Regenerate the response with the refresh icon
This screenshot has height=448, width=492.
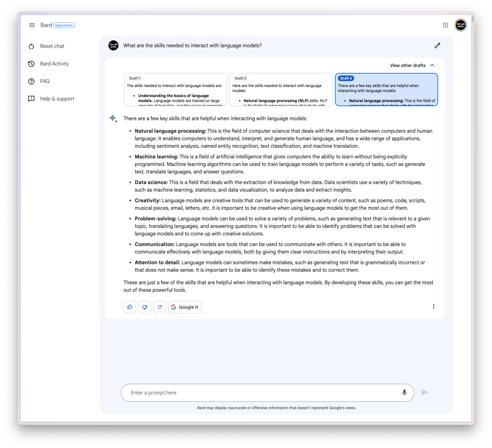pos(160,307)
